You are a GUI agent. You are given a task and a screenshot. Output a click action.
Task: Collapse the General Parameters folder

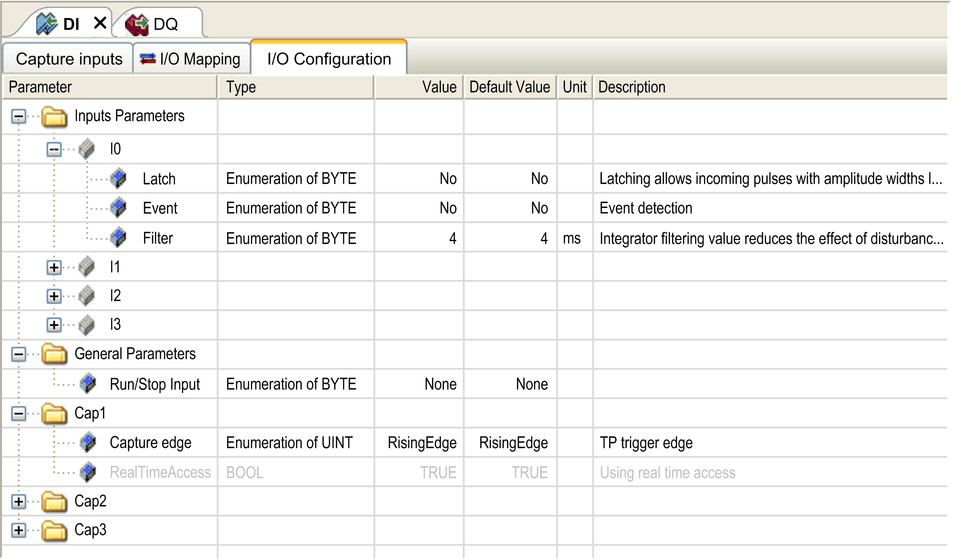point(18,355)
